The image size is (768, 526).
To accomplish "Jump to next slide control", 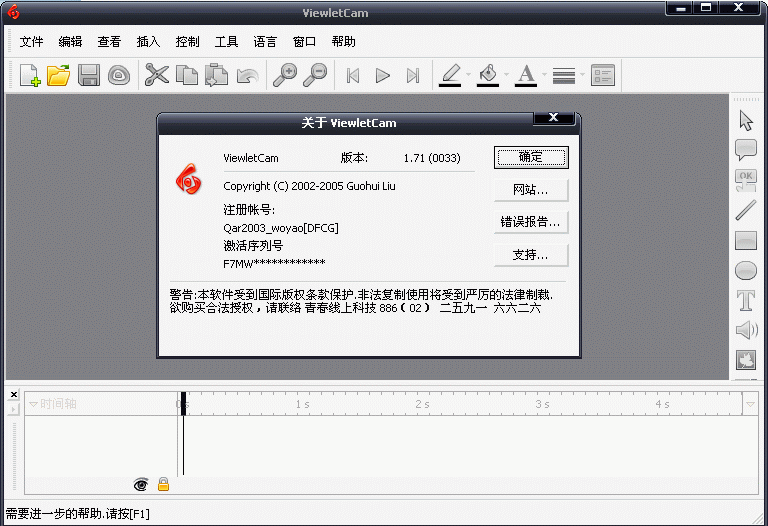I will click(x=413, y=76).
